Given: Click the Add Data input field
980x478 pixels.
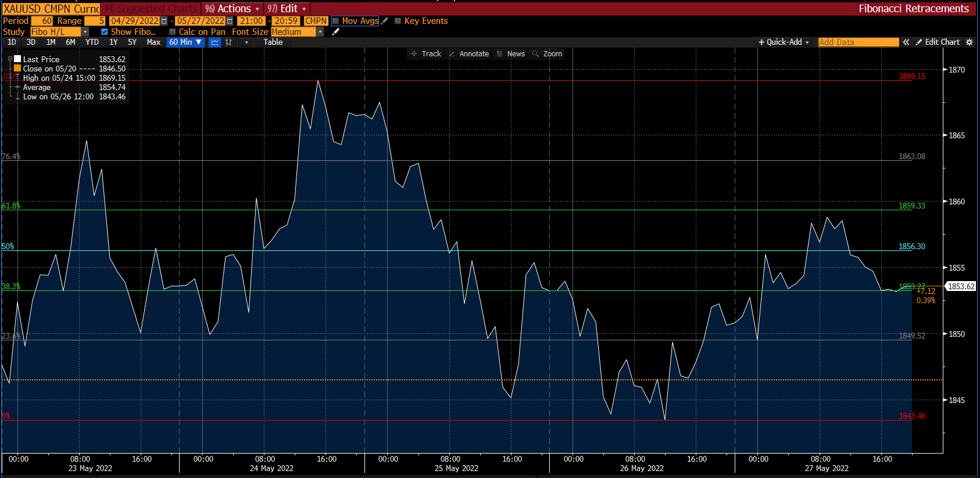Looking at the screenshot, I should point(858,42).
